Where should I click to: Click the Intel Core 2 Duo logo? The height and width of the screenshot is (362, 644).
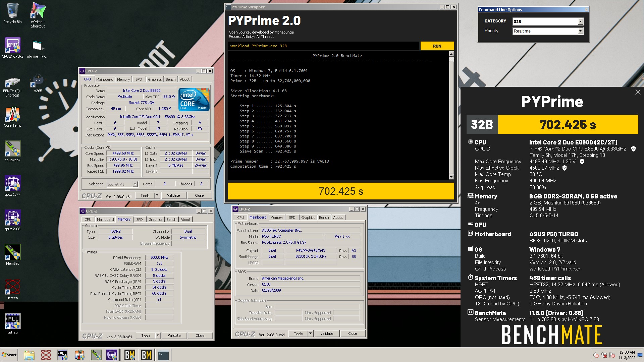(x=194, y=99)
